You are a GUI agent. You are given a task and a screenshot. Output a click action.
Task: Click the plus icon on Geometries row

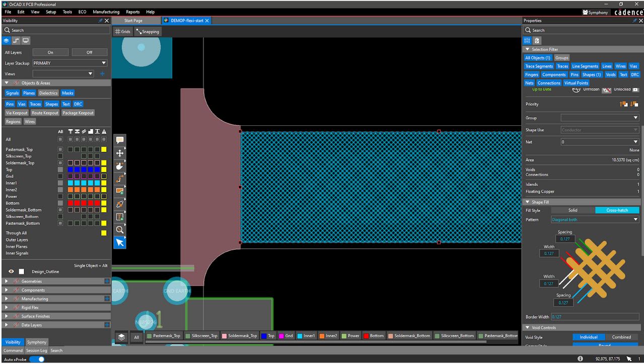click(107, 281)
